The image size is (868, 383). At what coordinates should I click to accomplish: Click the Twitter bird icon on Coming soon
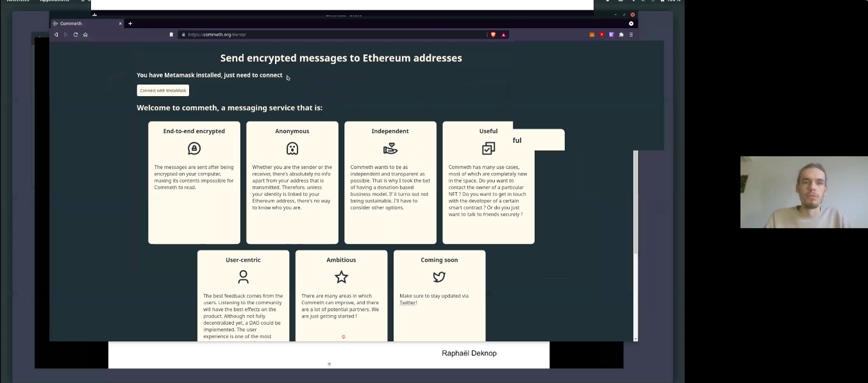[x=439, y=277]
